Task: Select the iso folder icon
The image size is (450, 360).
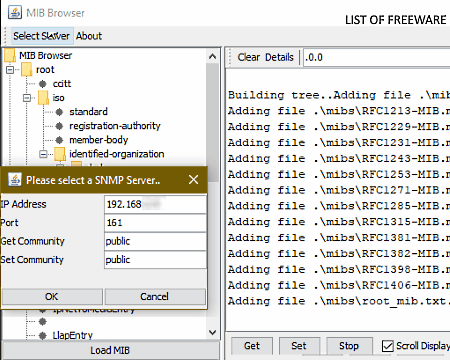Action: point(43,98)
